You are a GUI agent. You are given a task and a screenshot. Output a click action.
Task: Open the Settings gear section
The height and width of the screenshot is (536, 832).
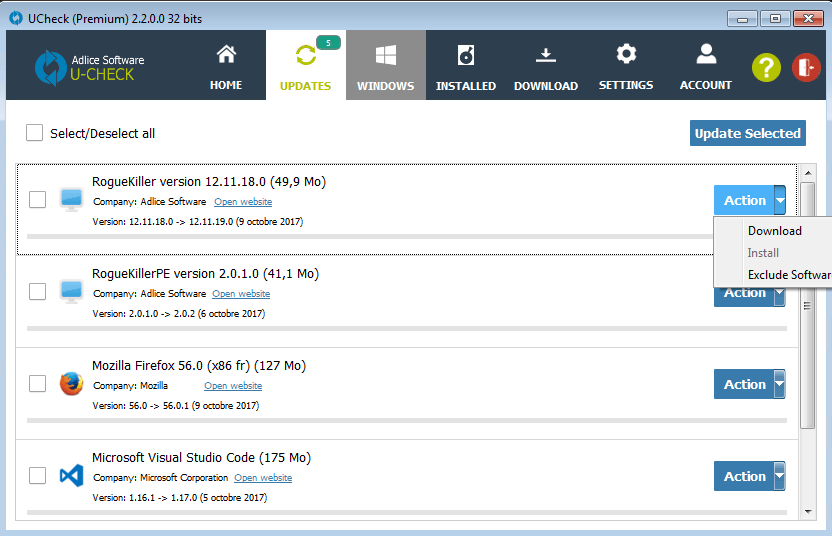pos(626,67)
